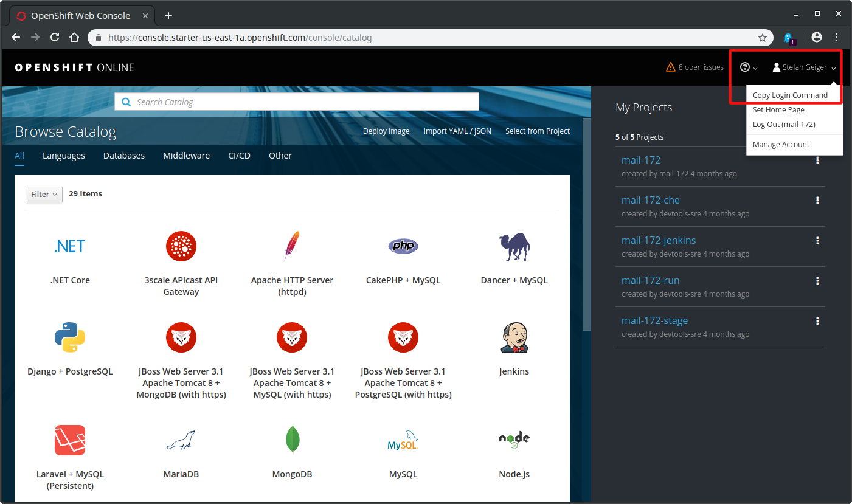Image resolution: width=852 pixels, height=504 pixels.
Task: Select Copy Login Command menu entry
Action: click(x=790, y=95)
